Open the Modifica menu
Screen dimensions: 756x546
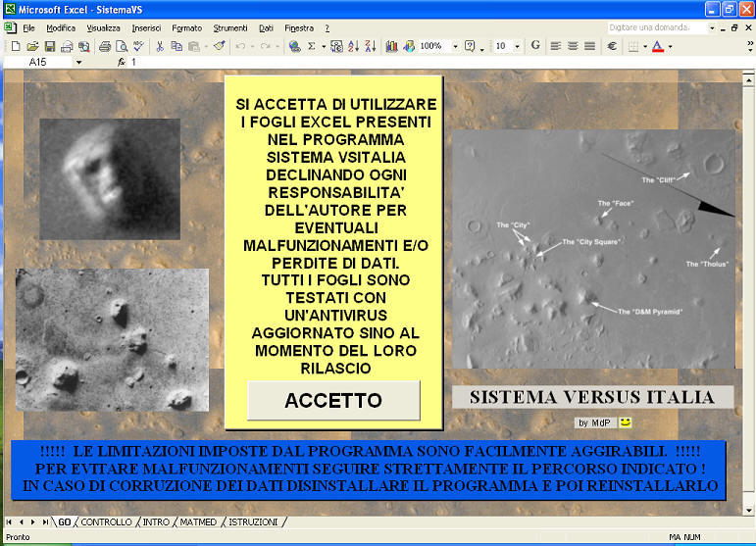pos(61,28)
